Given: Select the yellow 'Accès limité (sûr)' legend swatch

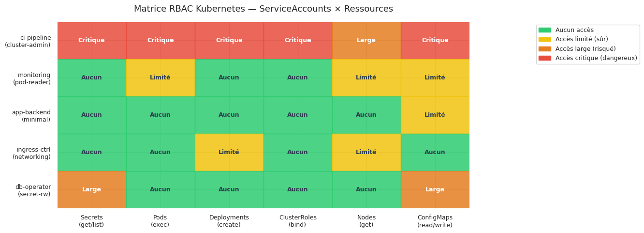Looking at the screenshot, I should tap(544, 39).
